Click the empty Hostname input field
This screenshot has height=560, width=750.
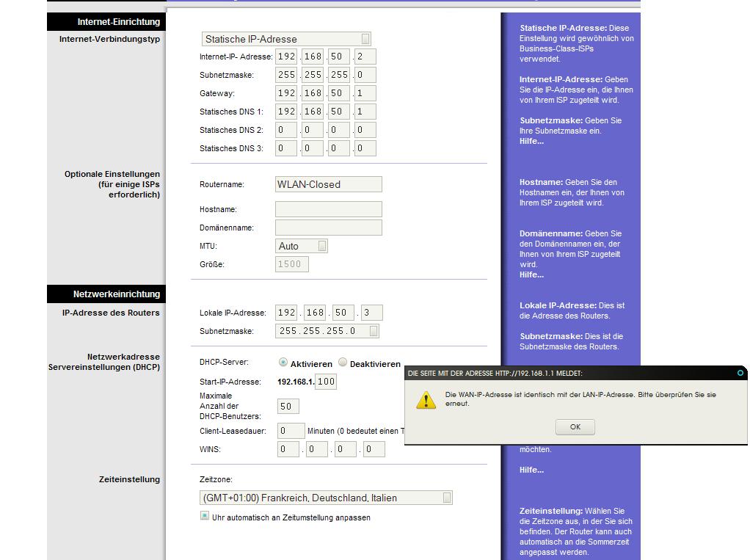[x=329, y=209]
